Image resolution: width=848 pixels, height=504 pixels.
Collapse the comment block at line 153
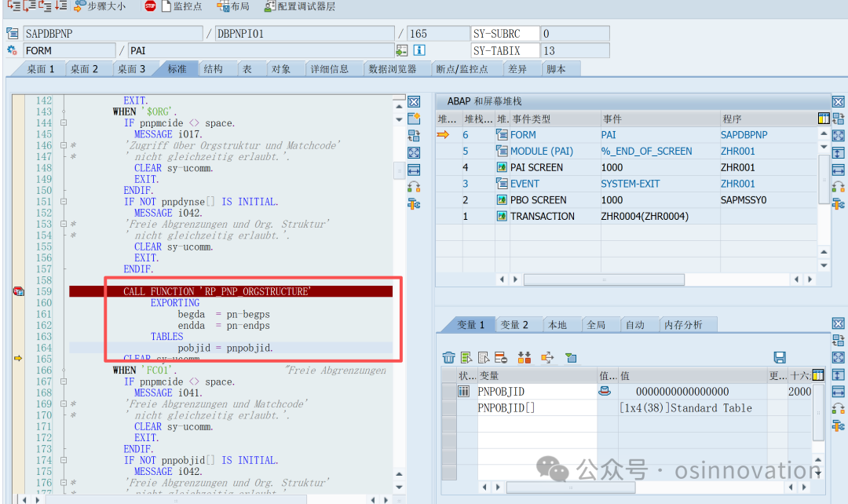64,224
